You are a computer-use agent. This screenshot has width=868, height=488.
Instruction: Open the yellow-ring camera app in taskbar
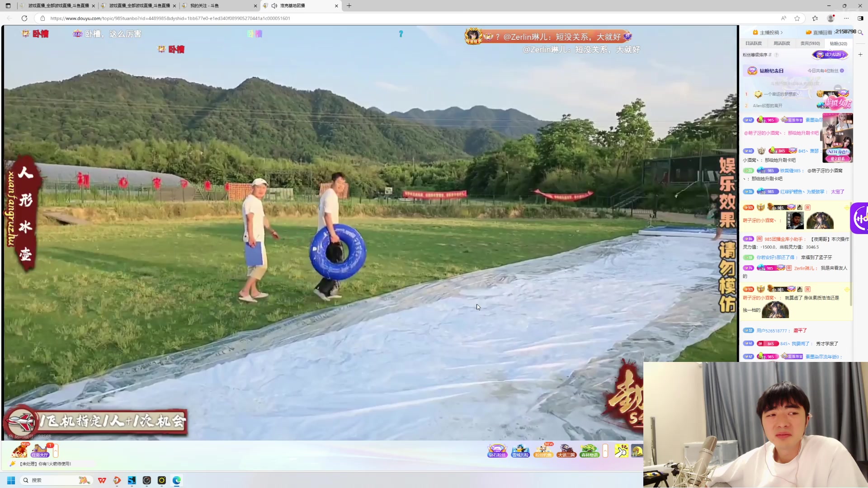161,480
